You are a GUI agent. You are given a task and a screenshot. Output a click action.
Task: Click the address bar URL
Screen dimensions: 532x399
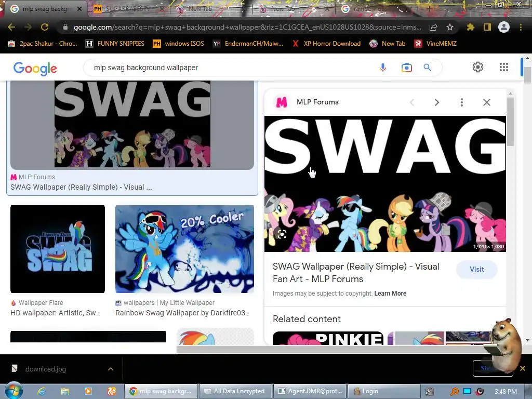point(247,27)
